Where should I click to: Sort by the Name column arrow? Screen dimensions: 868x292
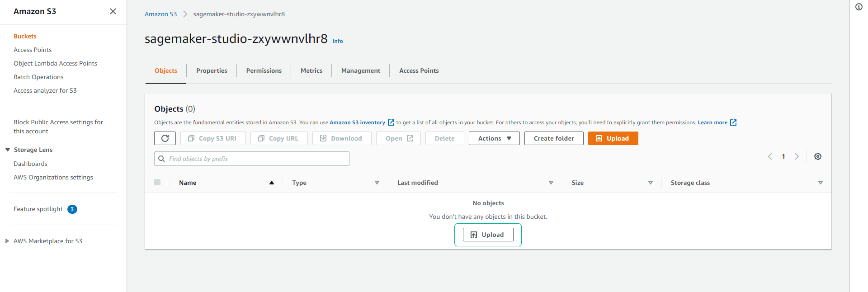pyautogui.click(x=271, y=183)
